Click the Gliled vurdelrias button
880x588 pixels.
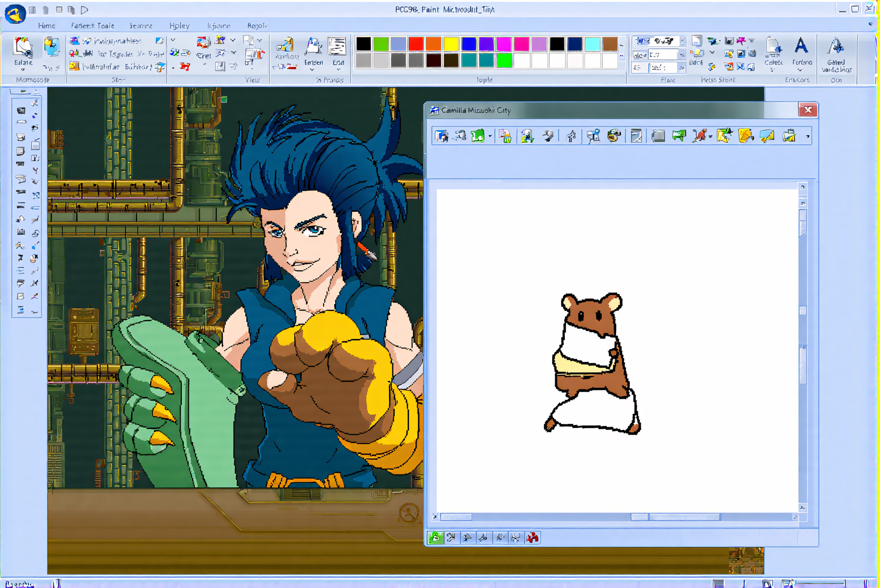(836, 54)
